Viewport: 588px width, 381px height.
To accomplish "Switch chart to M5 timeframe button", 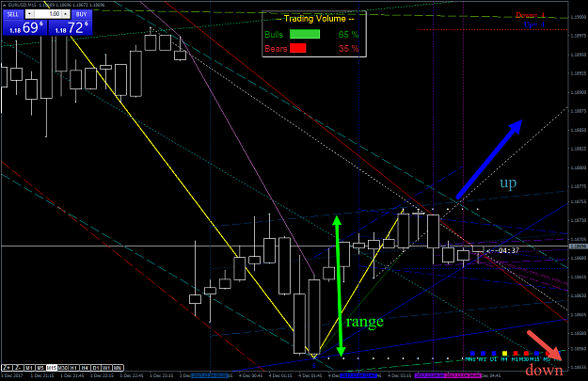I will click(40, 368).
